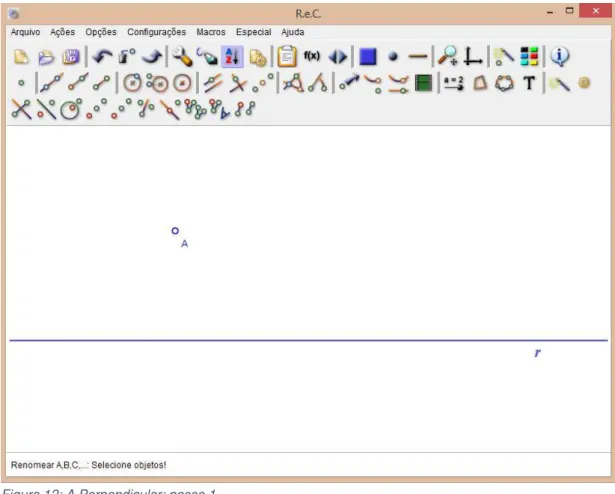Image resolution: width=615 pixels, height=494 pixels.
Task: Open the Arquivo menu
Action: pyautogui.click(x=25, y=32)
